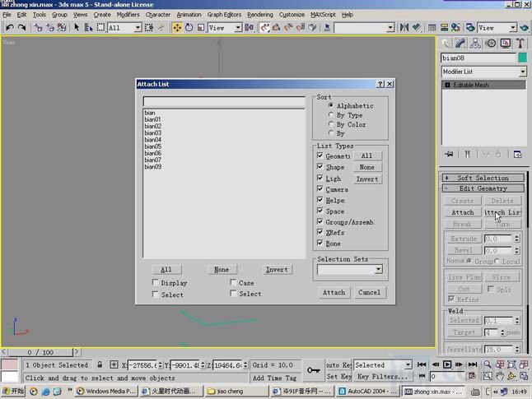532x399 pixels.
Task: Activate Select by Name tool
Action: coord(88,27)
